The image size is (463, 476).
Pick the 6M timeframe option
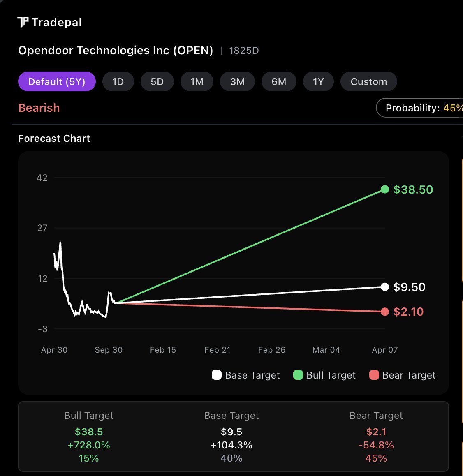[x=279, y=81]
